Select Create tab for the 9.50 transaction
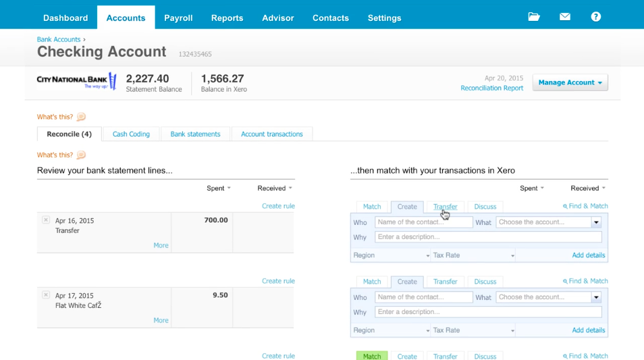 (407, 282)
